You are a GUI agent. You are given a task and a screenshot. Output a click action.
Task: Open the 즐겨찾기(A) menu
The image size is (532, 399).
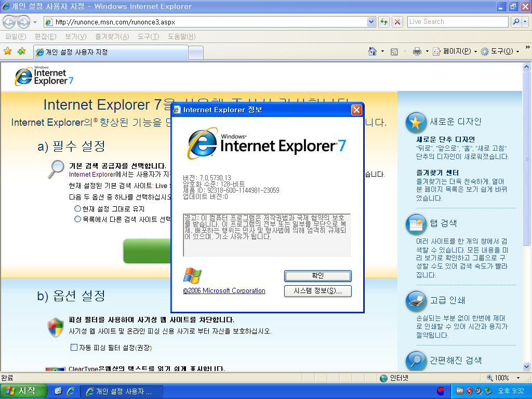[x=112, y=36]
